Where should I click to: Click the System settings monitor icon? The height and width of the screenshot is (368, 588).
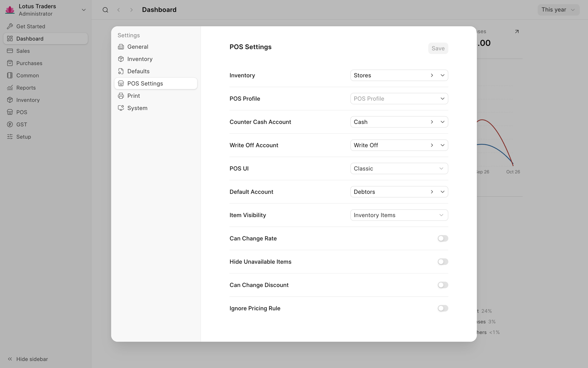[121, 108]
